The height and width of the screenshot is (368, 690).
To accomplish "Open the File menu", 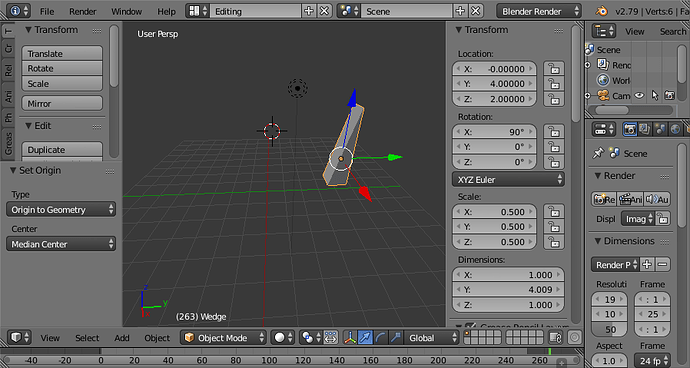I will click(47, 11).
